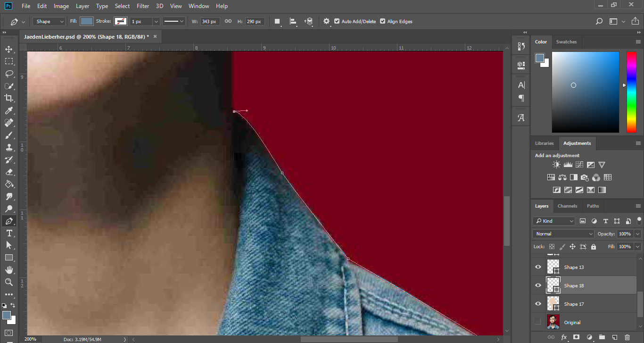Select the Pen tool in the toolbox

click(9, 221)
